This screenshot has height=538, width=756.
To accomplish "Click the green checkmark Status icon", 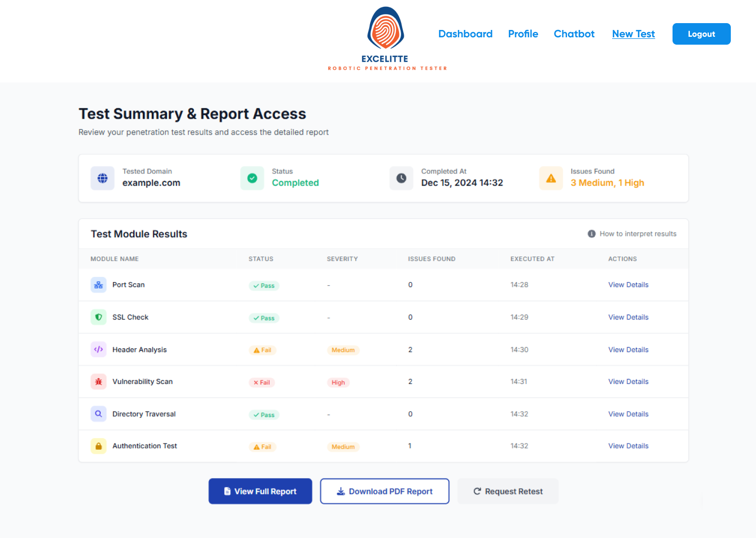I will pos(252,178).
